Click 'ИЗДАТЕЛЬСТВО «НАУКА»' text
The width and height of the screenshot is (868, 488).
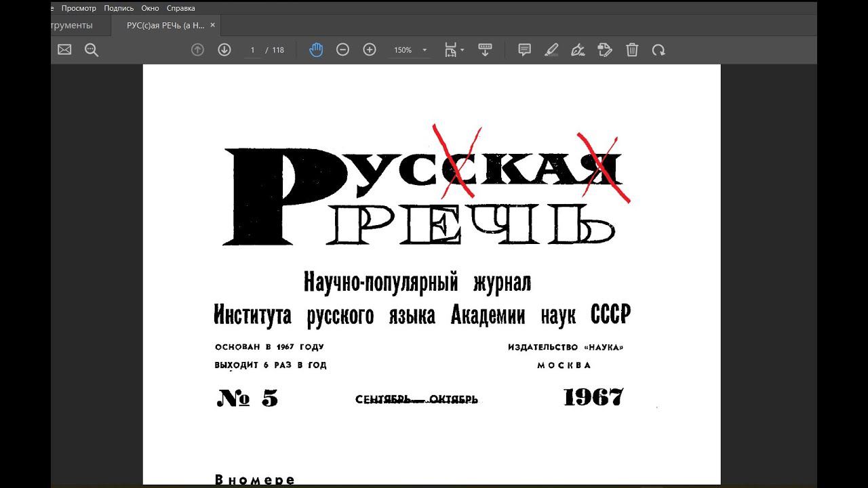tap(566, 347)
